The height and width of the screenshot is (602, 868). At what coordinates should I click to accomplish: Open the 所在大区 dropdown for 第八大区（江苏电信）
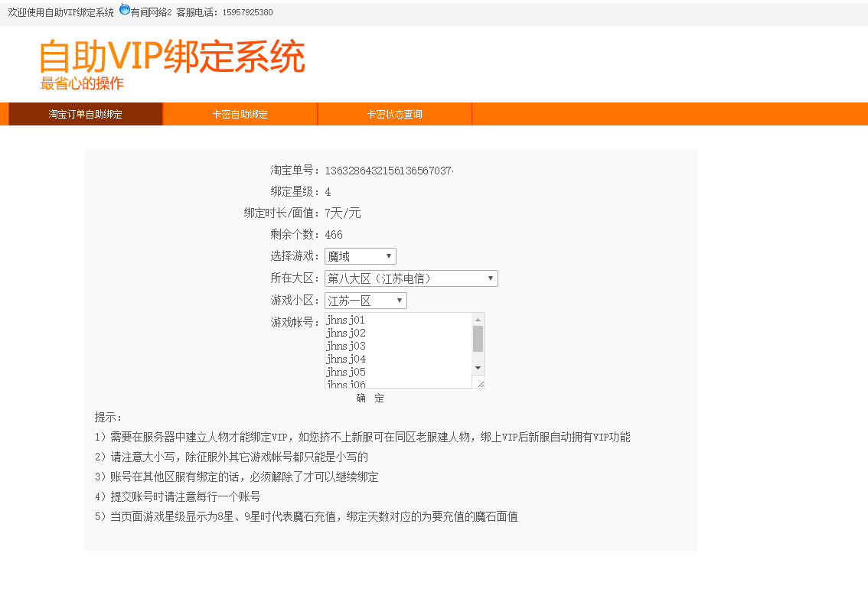coord(410,278)
